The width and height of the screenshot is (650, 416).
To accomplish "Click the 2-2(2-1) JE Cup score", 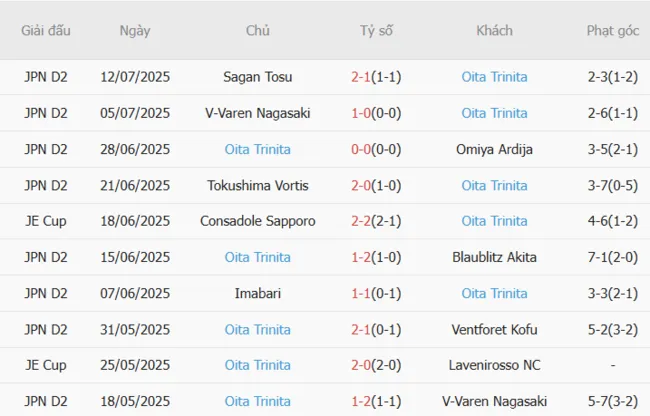I will [376, 221].
